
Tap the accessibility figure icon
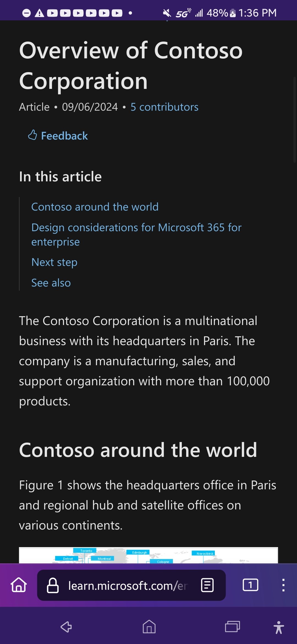point(279,627)
